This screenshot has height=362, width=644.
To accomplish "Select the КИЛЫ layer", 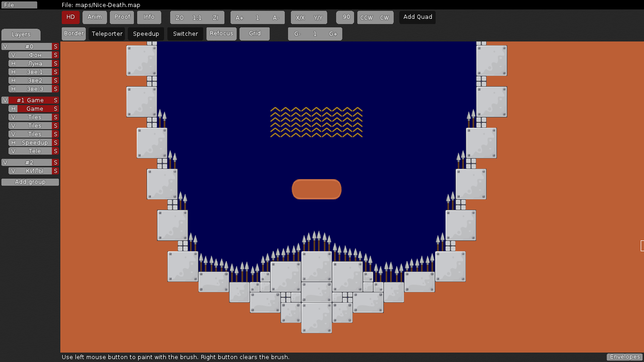I will 35,171.
